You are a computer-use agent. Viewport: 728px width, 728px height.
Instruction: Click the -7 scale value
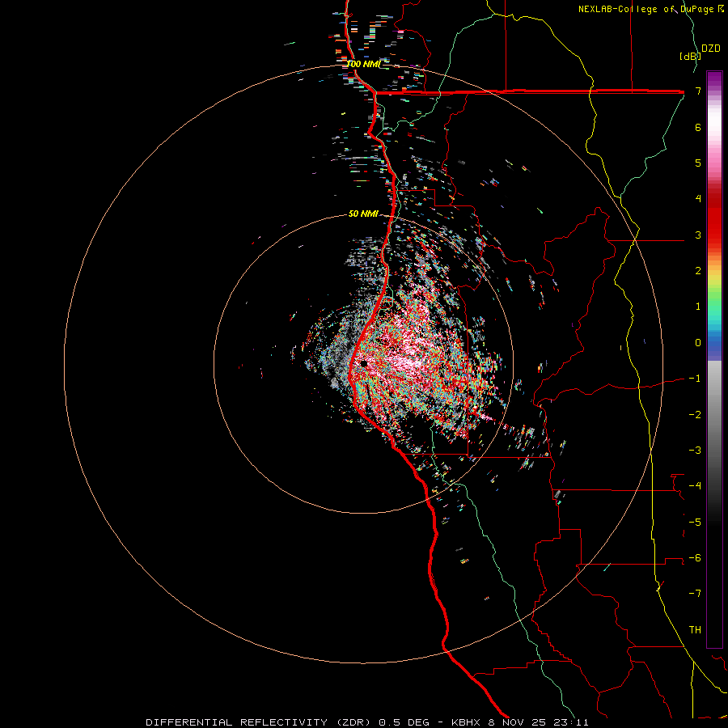pyautogui.click(x=695, y=594)
